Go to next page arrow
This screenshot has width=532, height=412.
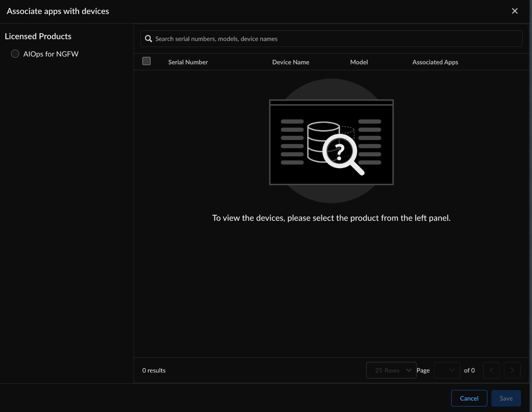click(x=512, y=370)
